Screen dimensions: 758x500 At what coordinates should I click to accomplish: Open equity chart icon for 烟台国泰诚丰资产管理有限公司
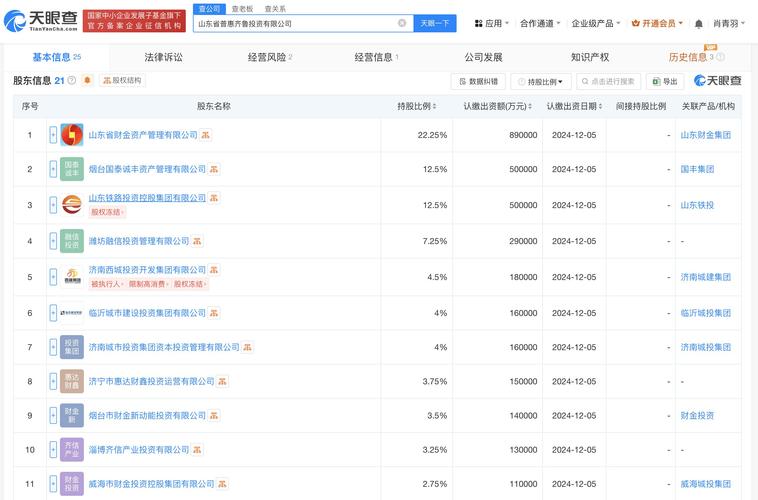tap(214, 169)
